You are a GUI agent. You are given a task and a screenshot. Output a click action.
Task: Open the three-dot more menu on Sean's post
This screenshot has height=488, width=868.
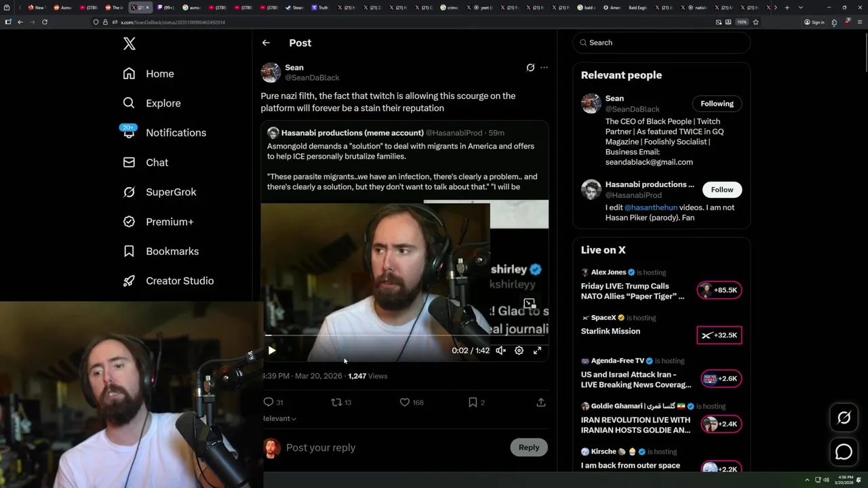pyautogui.click(x=544, y=68)
